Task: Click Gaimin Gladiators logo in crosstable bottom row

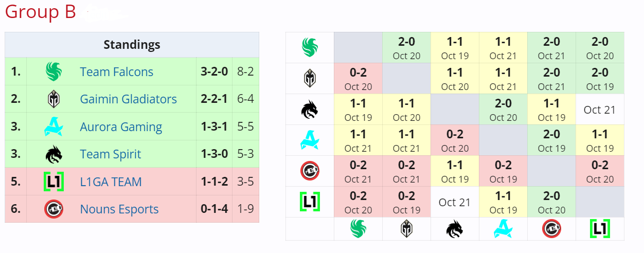Action: (406, 229)
